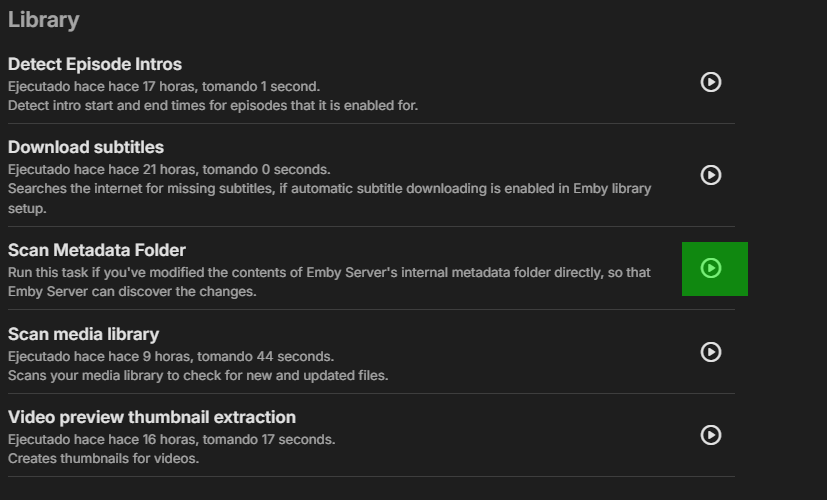
Task: Run the Detect Episode Intros task
Action: [711, 82]
